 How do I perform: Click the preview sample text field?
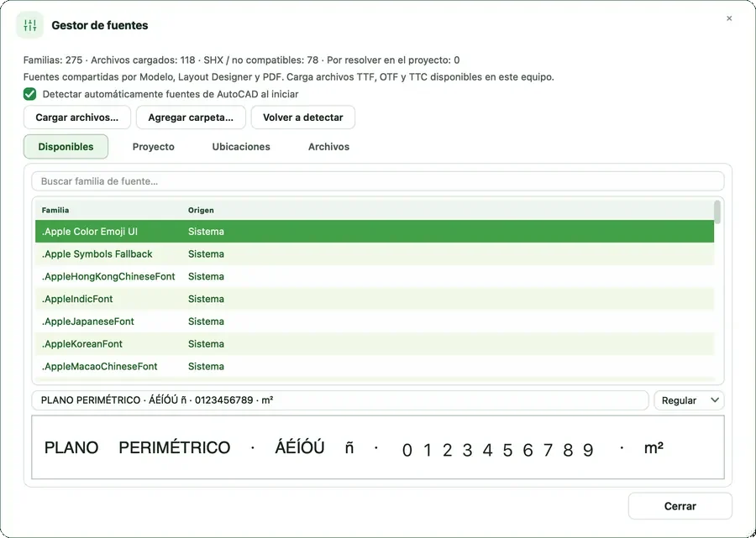pyautogui.click(x=340, y=400)
